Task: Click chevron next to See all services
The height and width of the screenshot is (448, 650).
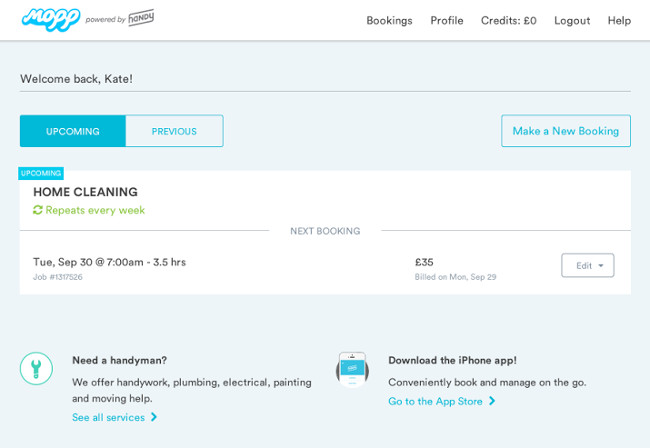Action: pos(154,417)
